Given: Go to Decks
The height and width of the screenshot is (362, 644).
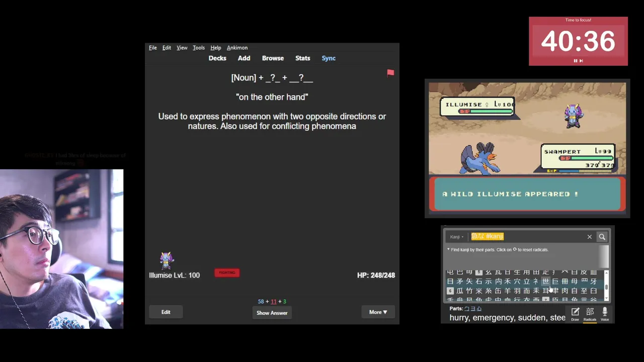Looking at the screenshot, I should 217,58.
